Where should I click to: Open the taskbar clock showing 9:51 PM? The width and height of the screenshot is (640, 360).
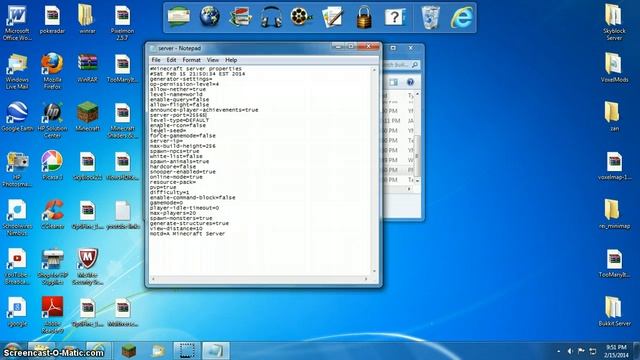click(x=616, y=351)
